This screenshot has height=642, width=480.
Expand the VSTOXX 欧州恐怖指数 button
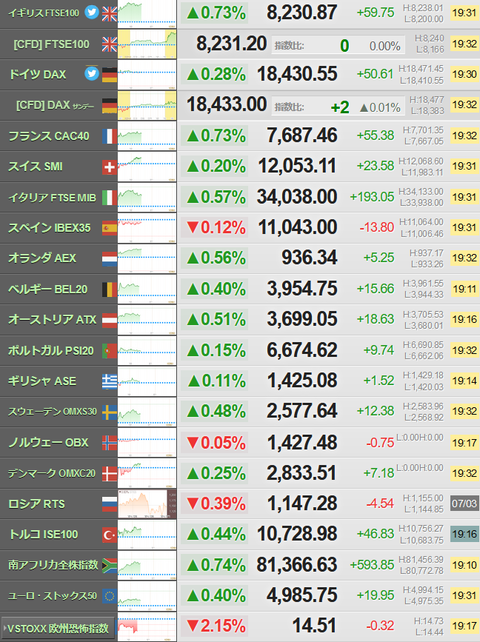pos(57,628)
